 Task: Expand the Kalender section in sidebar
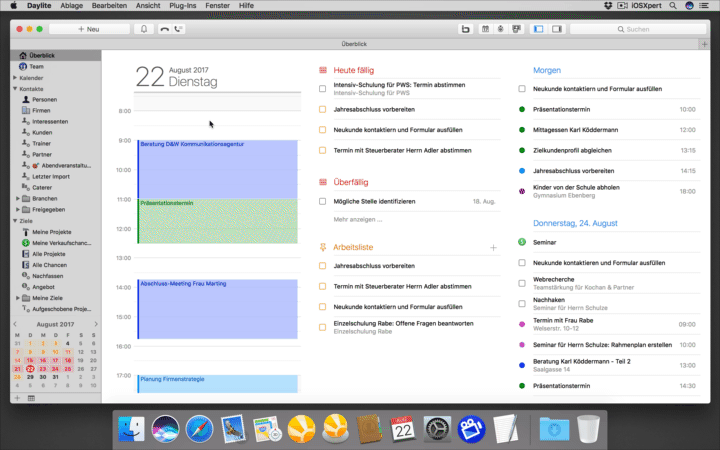[x=15, y=77]
